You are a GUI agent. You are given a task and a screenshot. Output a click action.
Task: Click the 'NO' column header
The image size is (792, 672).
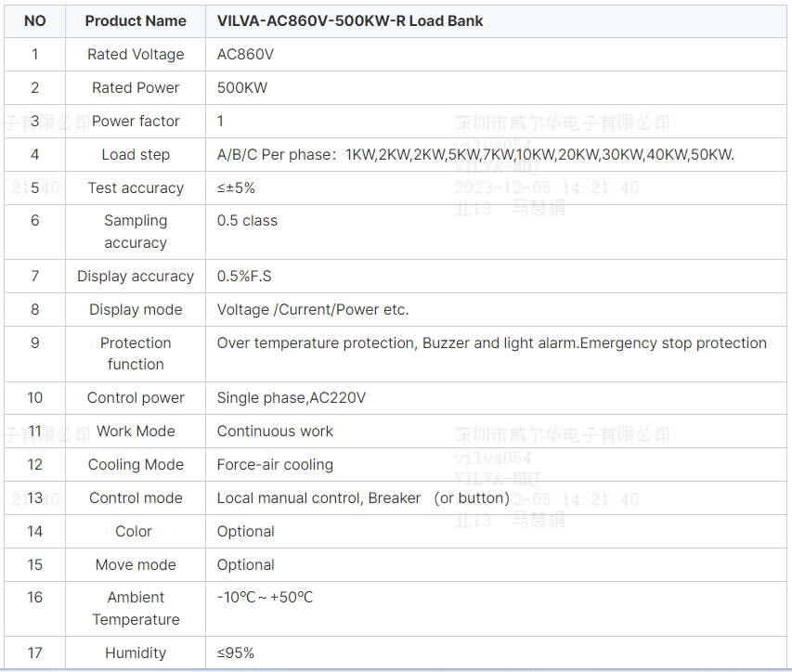(x=34, y=20)
